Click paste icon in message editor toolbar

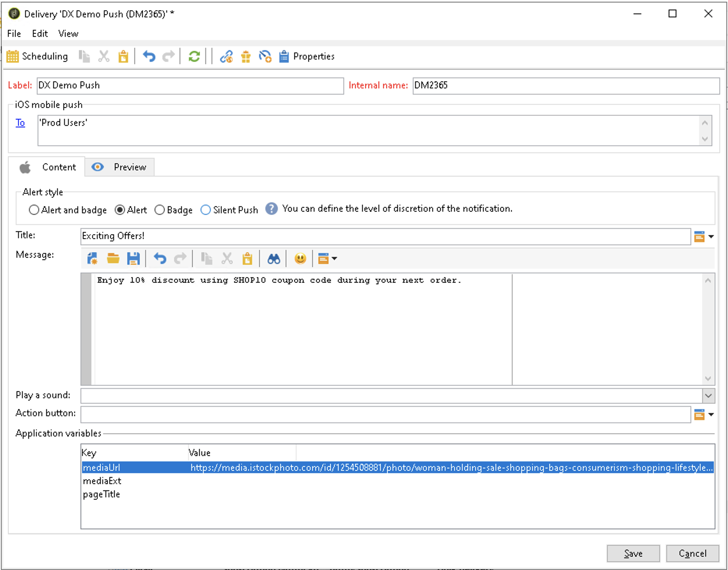click(247, 258)
